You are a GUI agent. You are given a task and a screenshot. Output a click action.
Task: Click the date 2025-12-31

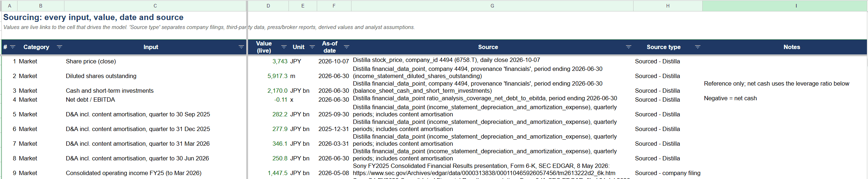334,129
